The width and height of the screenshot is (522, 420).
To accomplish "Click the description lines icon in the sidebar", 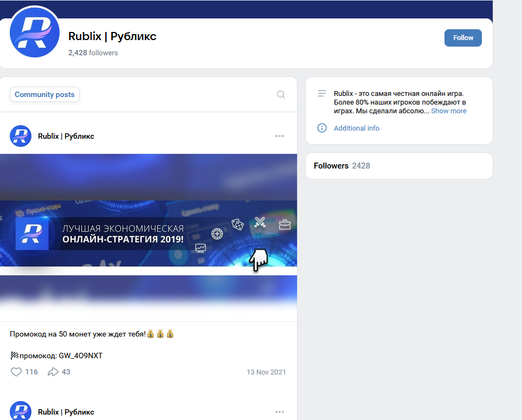I will 322,94.
